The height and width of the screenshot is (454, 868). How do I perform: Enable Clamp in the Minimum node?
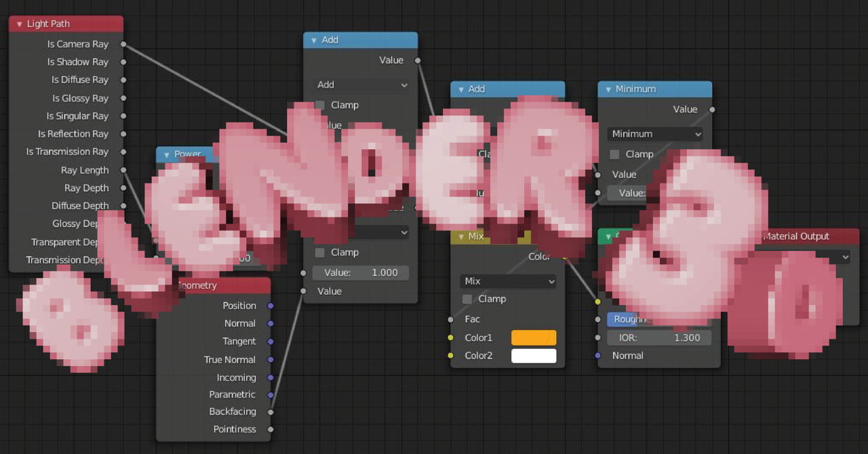(615, 154)
